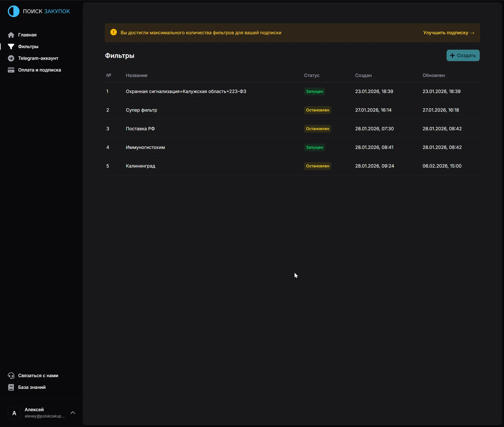Click the funnel icon for Фильтры
Screen dimensions: 504x427
tap(11, 46)
